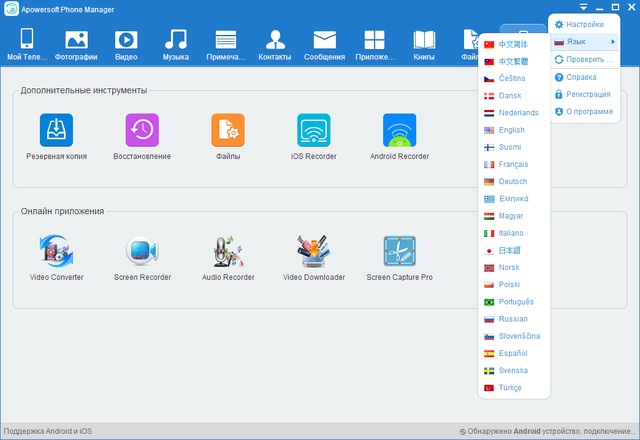Open the Файлы tool in additional instruments
The image size is (640, 440).
(x=228, y=131)
